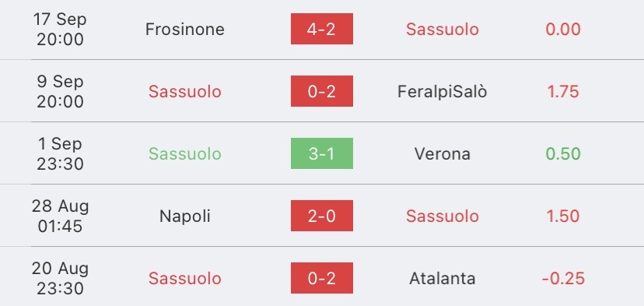This screenshot has height=306, width=644.
Task: Select the -0.25 handicap value
Action: pyautogui.click(x=563, y=279)
